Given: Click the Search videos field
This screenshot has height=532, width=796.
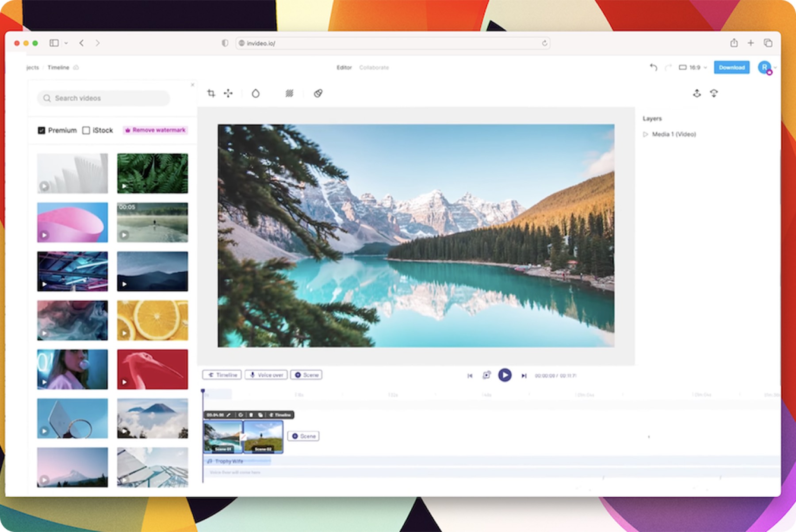Looking at the screenshot, I should coord(103,98).
